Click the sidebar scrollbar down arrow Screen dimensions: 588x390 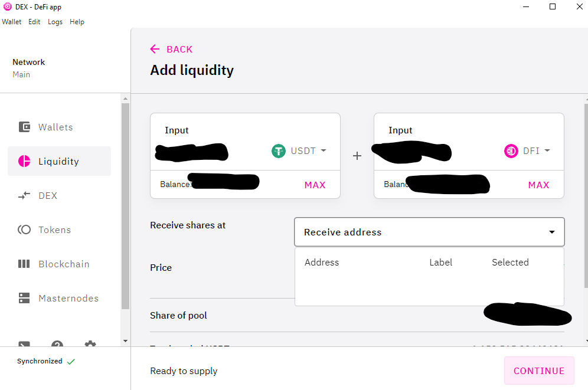coord(125,341)
